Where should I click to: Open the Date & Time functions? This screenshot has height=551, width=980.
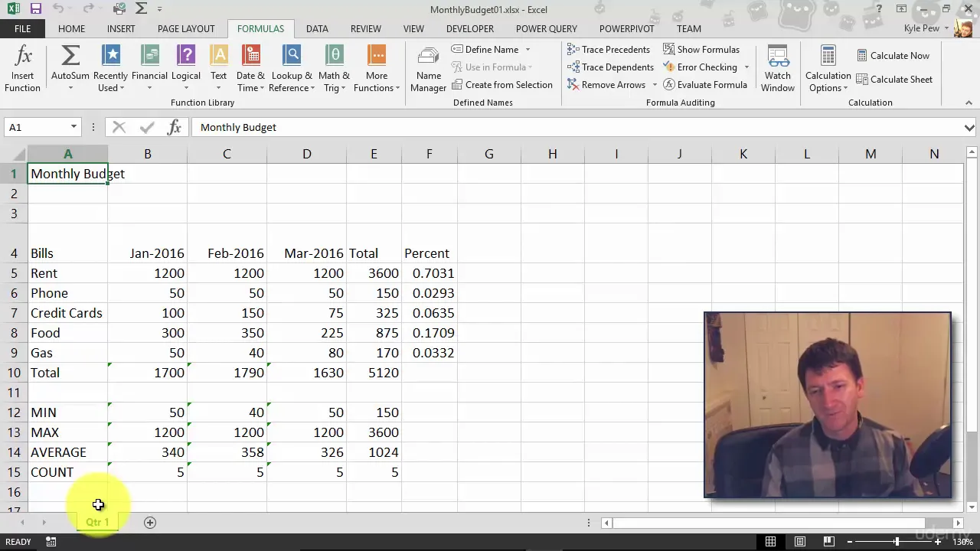[x=250, y=68]
